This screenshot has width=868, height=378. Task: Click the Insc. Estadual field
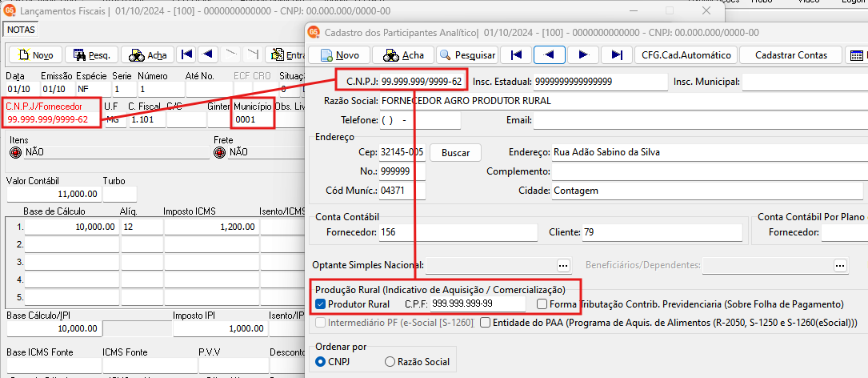[x=600, y=82]
